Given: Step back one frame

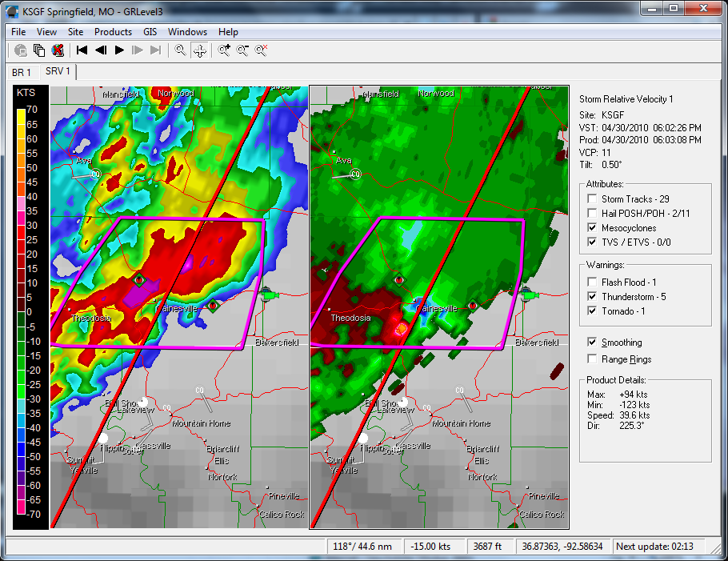Looking at the screenshot, I should 101,50.
